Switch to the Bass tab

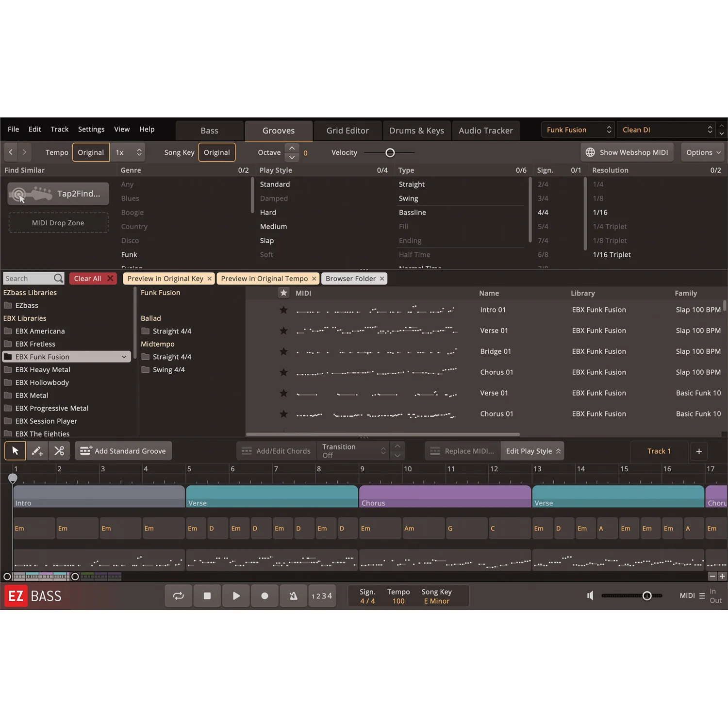click(x=209, y=131)
